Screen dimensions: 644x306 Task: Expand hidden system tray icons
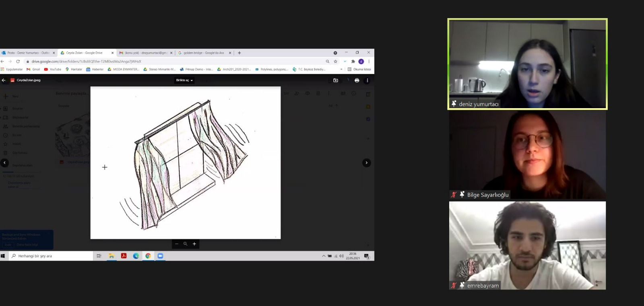point(324,256)
